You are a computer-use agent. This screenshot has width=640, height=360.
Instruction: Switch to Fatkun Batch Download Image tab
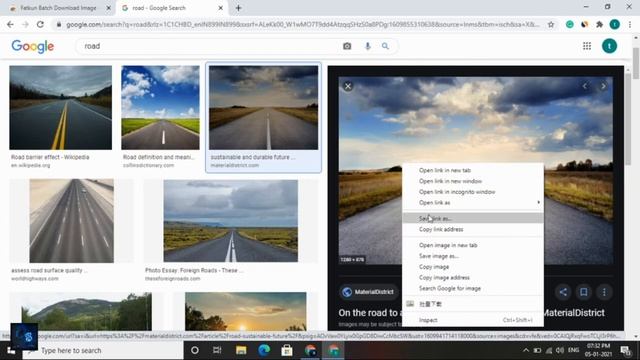pyautogui.click(x=57, y=8)
